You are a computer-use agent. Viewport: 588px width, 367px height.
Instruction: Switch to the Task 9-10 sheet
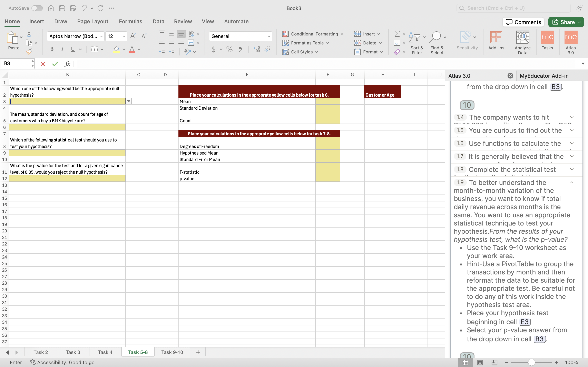click(172, 352)
